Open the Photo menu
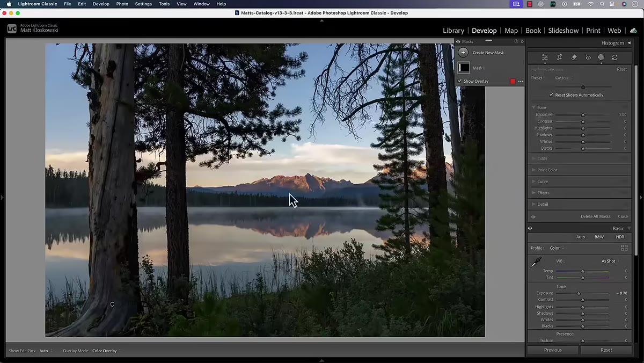Viewport: 644px width, 363px height. click(x=122, y=4)
